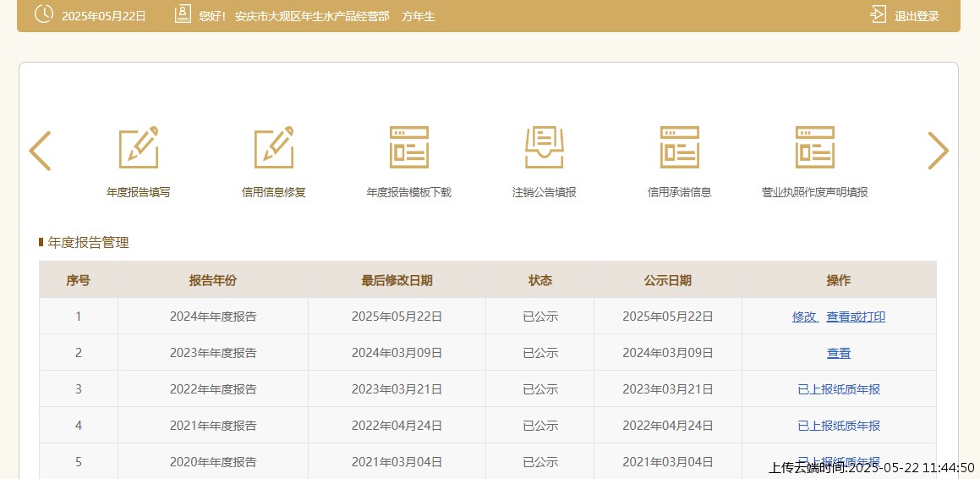Click the 报告年份 column header
This screenshot has height=479, width=980.
[x=213, y=280]
